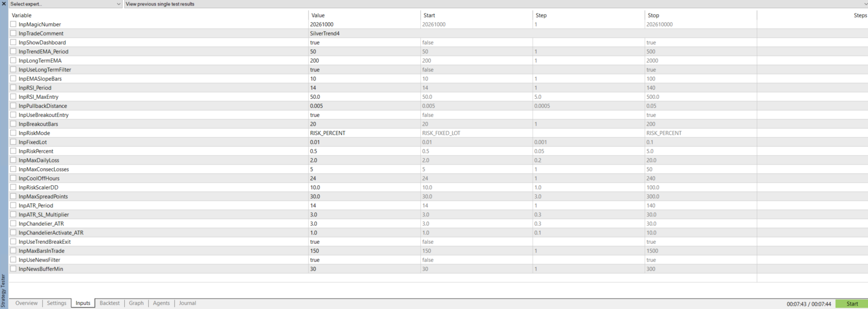Screen dimensions: 868x309
Task: Click the Stop column header
Action: coord(653,15)
